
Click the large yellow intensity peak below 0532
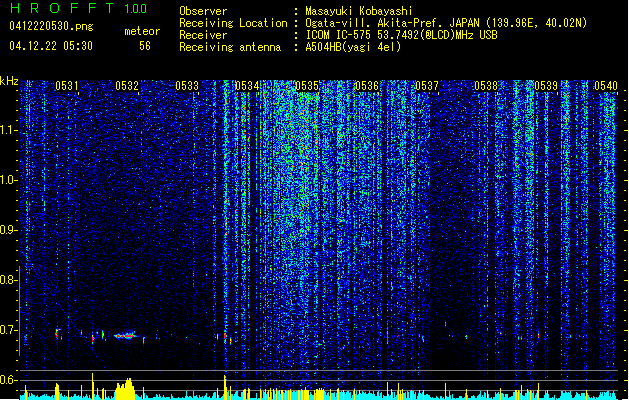click(125, 388)
